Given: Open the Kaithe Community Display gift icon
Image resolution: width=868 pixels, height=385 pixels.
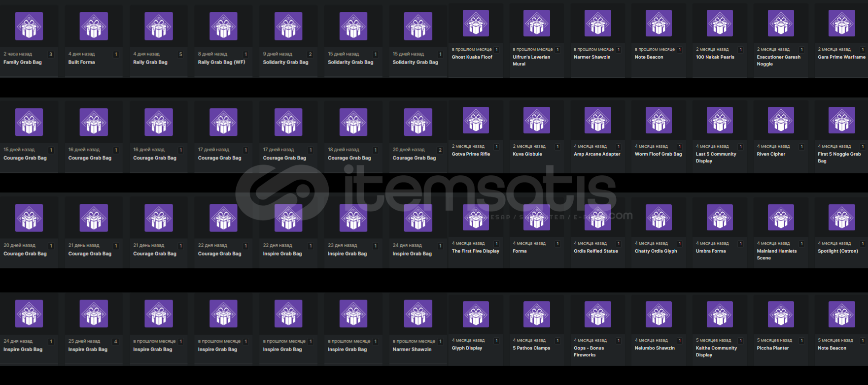Looking at the screenshot, I should point(720,314).
